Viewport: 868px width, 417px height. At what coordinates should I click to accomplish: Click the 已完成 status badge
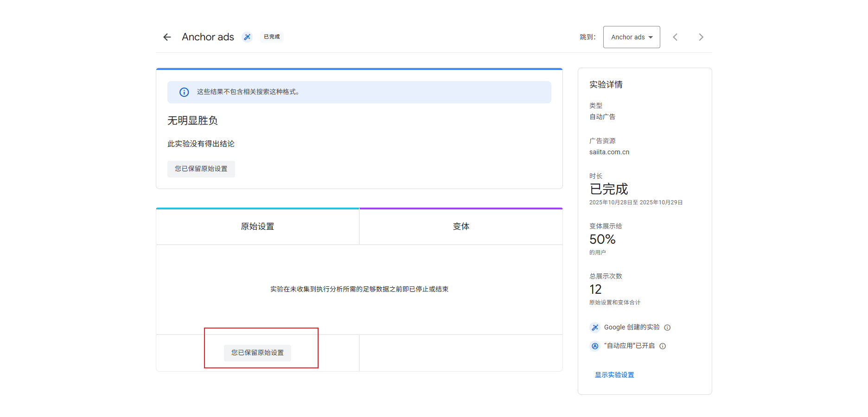271,37
